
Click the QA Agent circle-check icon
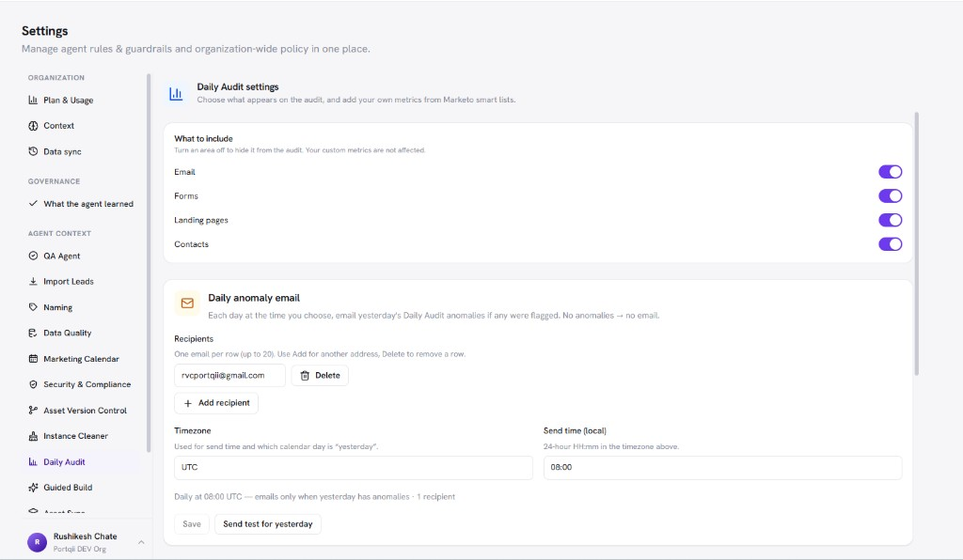coord(33,256)
